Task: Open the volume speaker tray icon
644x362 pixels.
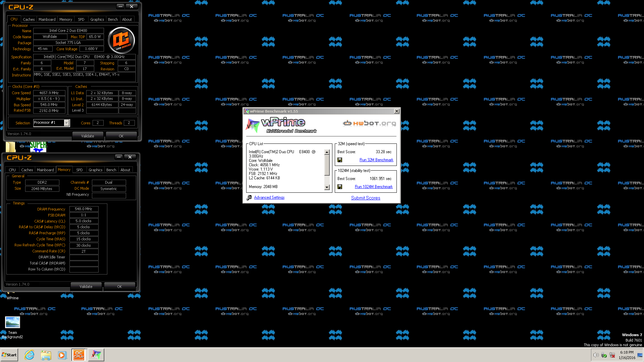Action: (596, 355)
